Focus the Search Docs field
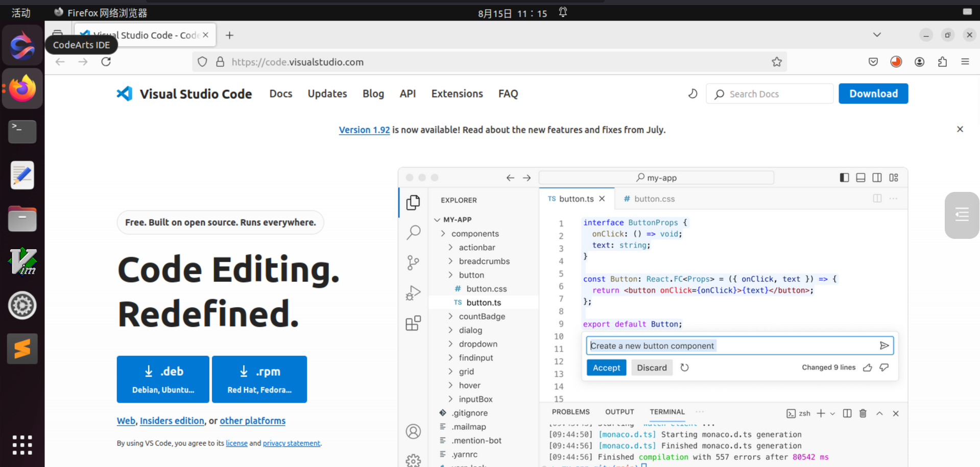 pyautogui.click(x=770, y=94)
